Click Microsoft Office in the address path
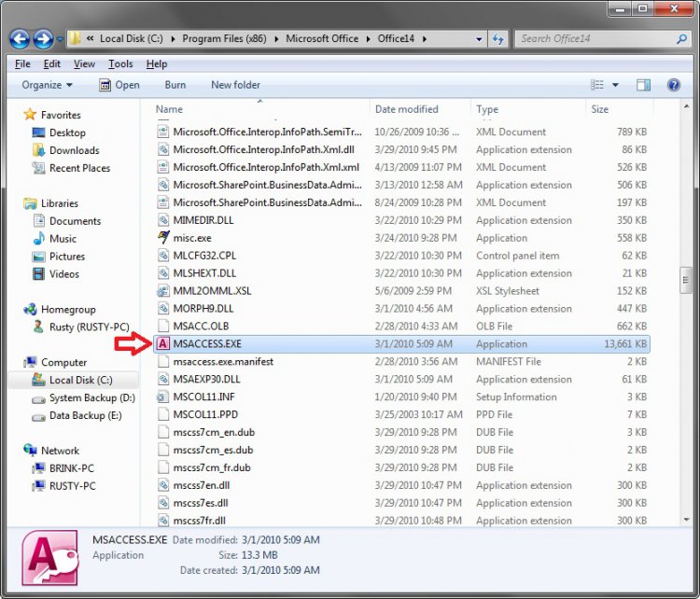 click(x=322, y=39)
